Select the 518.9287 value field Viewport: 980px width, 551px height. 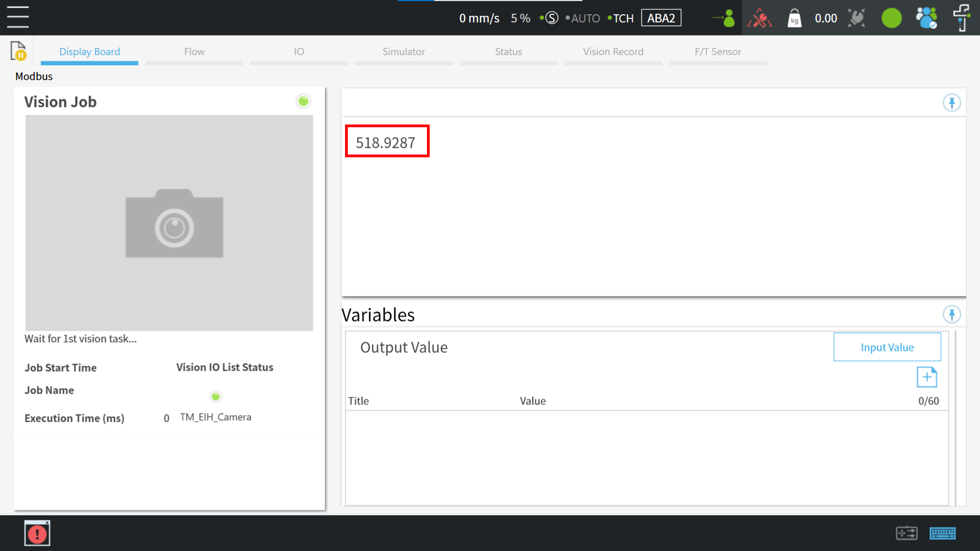click(x=387, y=142)
